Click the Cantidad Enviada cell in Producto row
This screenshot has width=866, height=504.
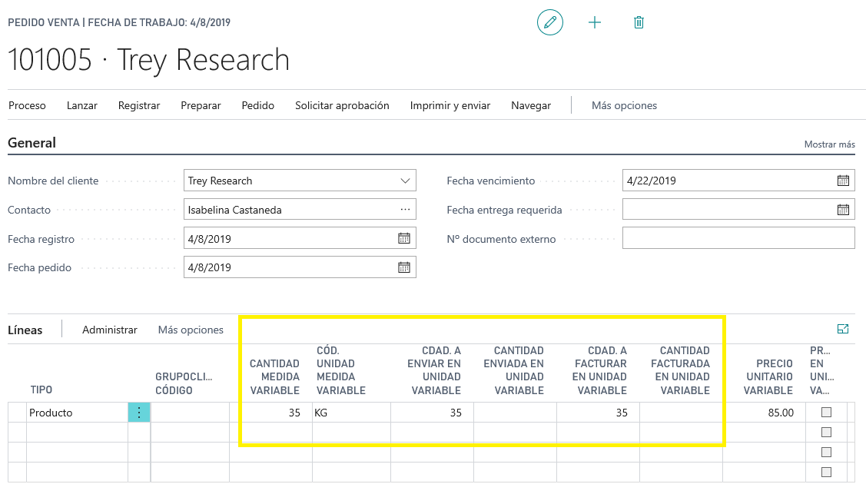[516, 413]
